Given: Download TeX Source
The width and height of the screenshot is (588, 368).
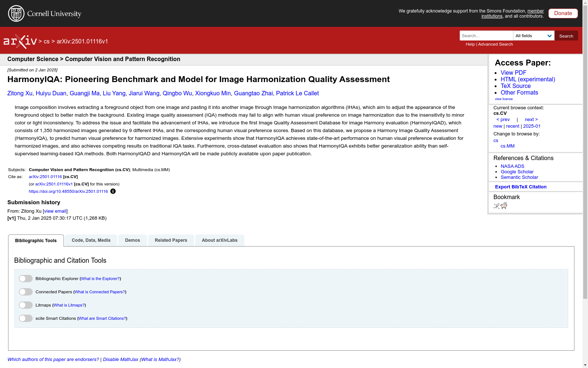Looking at the screenshot, I should point(516,86).
